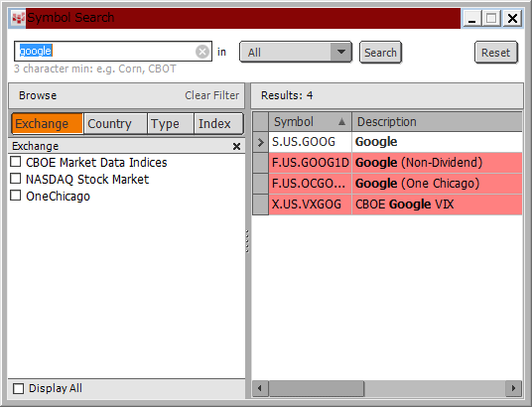The width and height of the screenshot is (532, 407).
Task: Click the horizontal scrollbar thumb
Action: 317,388
